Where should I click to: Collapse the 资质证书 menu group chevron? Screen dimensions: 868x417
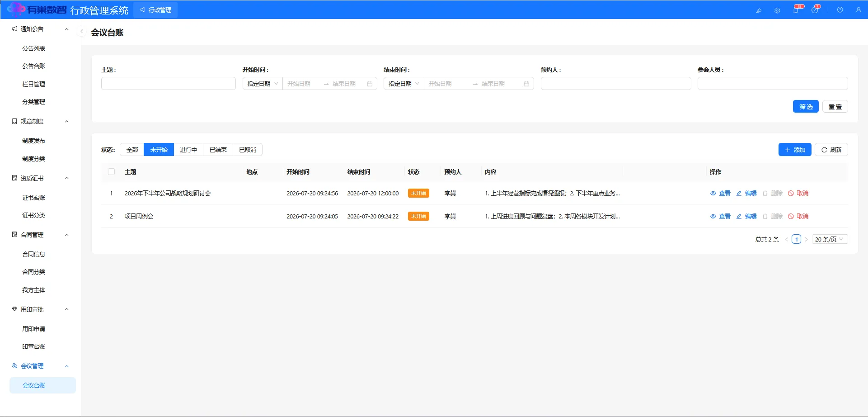click(x=67, y=178)
